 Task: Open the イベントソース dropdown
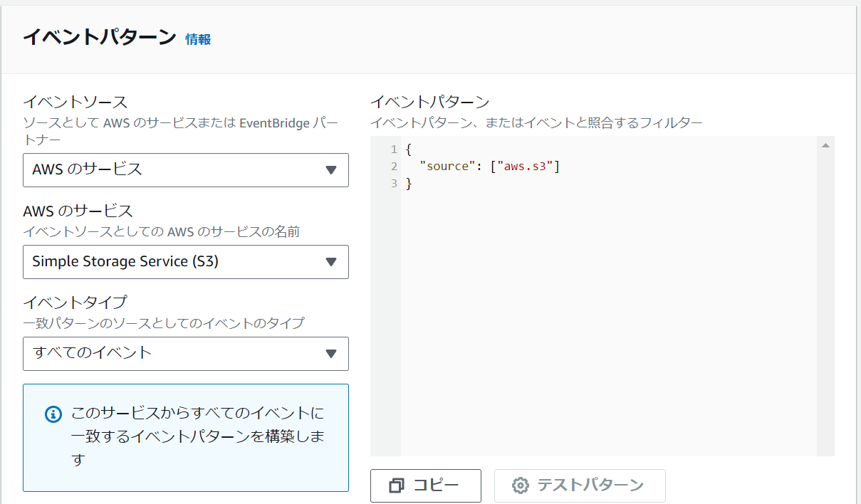185,169
